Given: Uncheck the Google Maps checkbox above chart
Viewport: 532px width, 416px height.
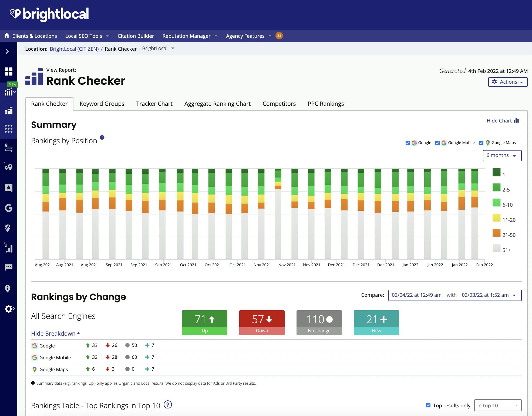Looking at the screenshot, I should (482, 143).
